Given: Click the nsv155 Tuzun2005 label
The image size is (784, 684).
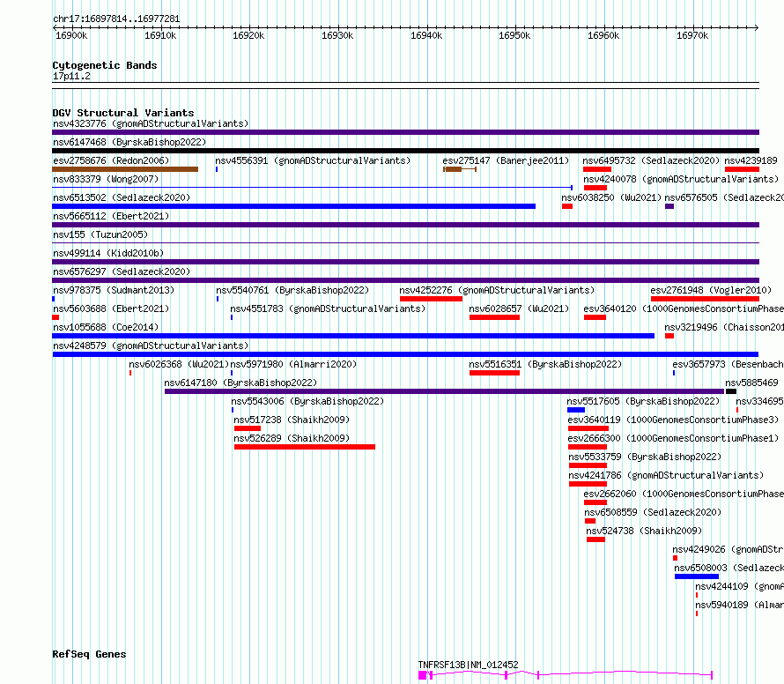Looking at the screenshot, I should point(100,234).
